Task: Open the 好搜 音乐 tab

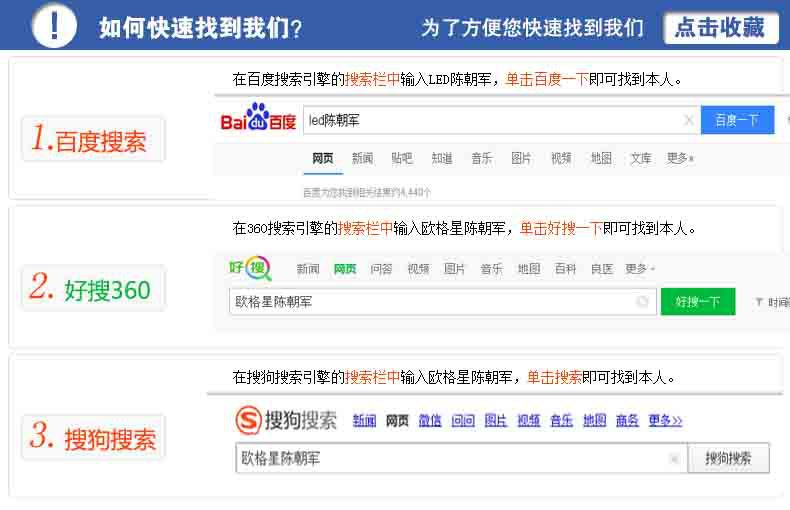Action: pos(492,269)
